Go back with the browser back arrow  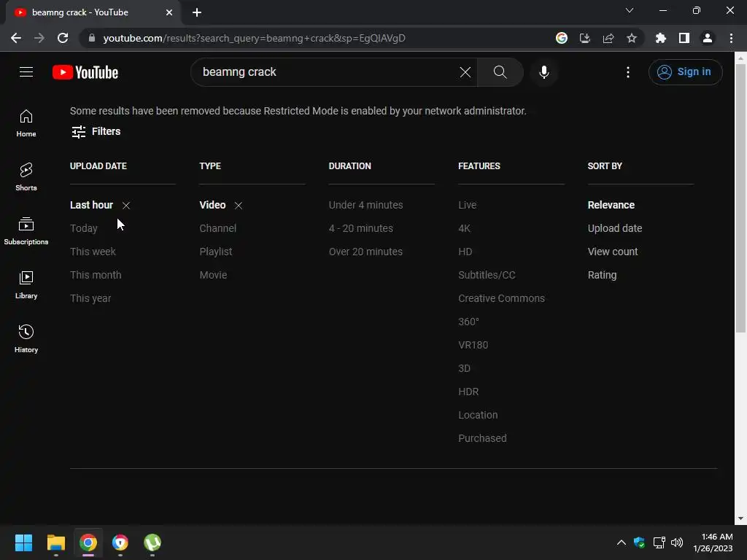click(16, 38)
